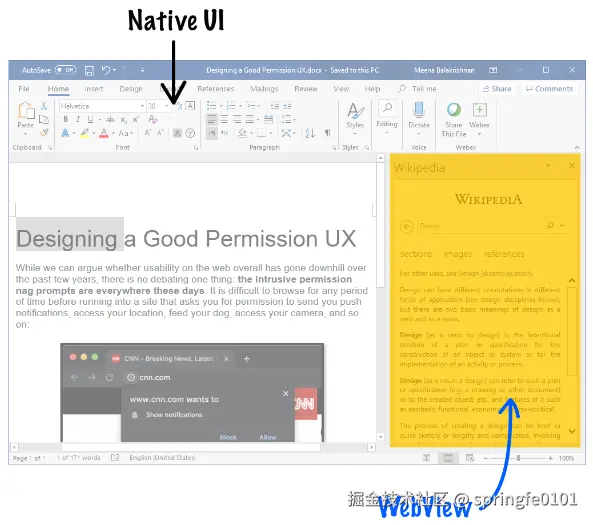
Task: Toggle Show/Hide paragraph marks icon
Action: pos(328,133)
